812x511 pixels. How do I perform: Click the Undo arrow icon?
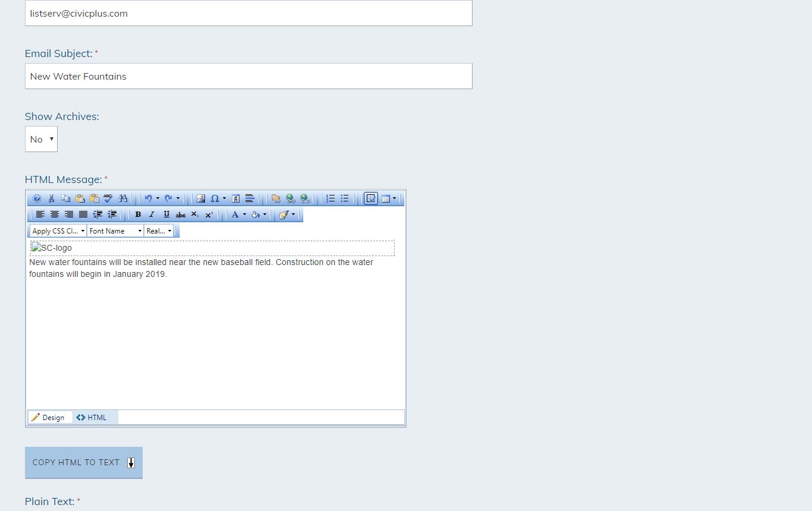point(149,198)
